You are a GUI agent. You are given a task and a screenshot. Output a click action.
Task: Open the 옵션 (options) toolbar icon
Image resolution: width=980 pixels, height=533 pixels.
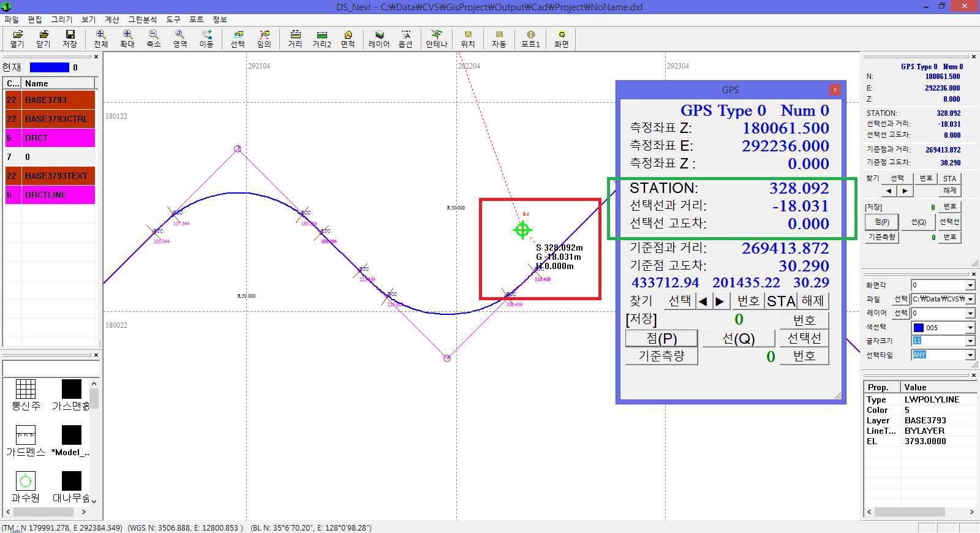405,39
